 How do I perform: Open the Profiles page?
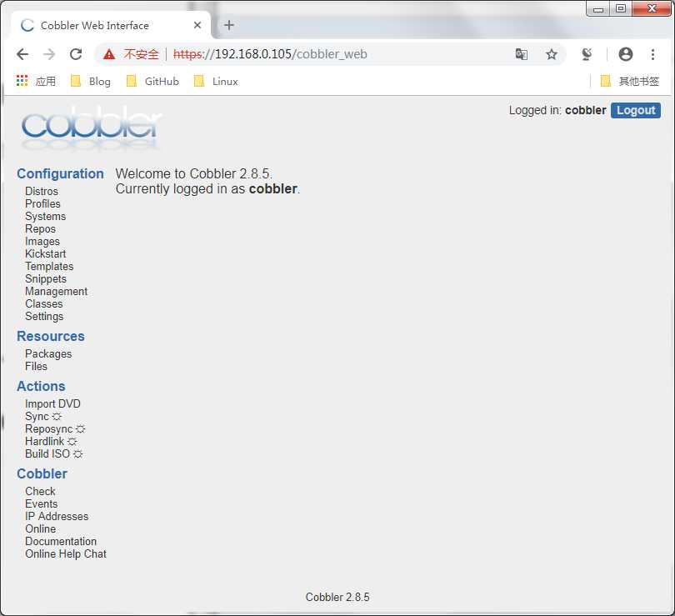point(42,203)
